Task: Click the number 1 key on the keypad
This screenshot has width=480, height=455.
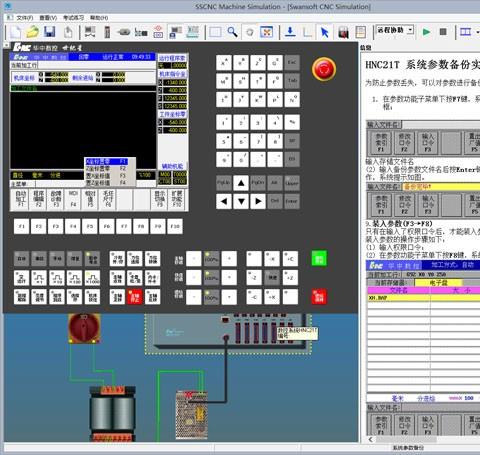Action: (224, 122)
